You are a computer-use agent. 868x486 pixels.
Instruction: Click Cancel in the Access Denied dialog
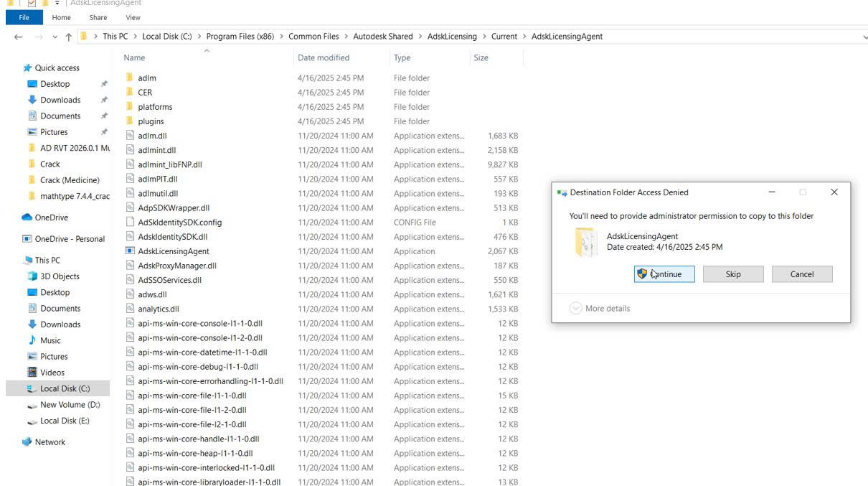click(x=802, y=274)
